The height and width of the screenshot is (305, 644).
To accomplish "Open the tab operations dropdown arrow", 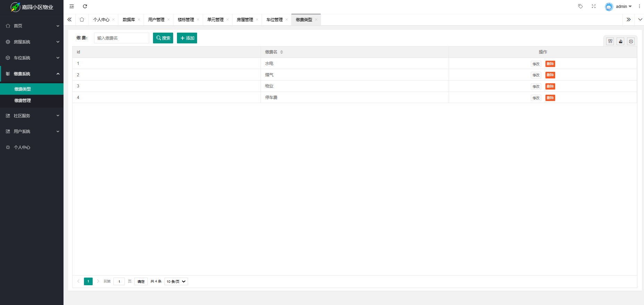I will (x=640, y=19).
